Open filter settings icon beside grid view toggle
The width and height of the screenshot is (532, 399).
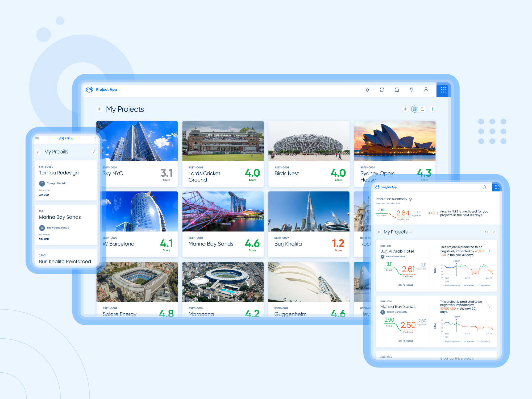pyautogui.click(x=405, y=109)
